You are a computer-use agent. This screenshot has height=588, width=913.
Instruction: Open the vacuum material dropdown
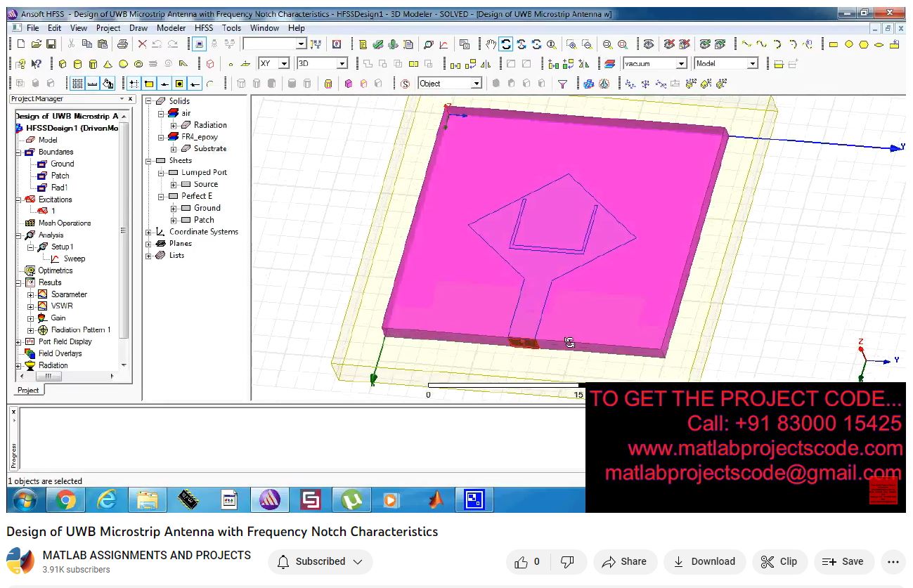680,64
